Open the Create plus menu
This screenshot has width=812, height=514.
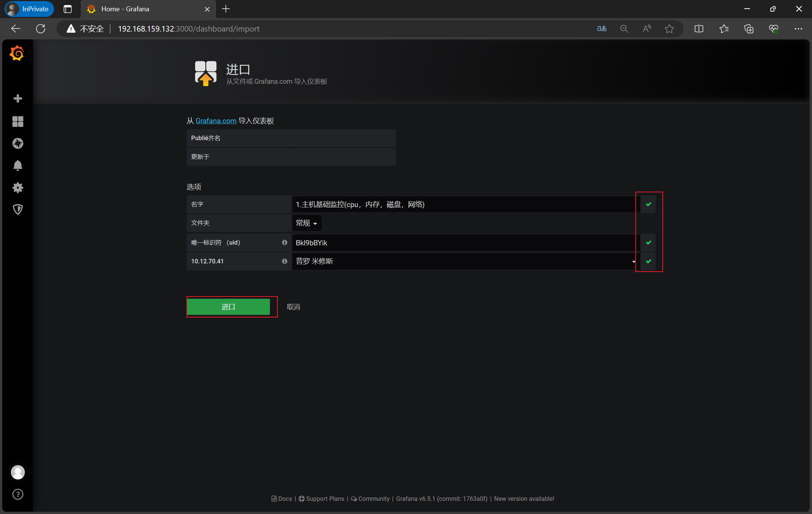click(x=18, y=98)
